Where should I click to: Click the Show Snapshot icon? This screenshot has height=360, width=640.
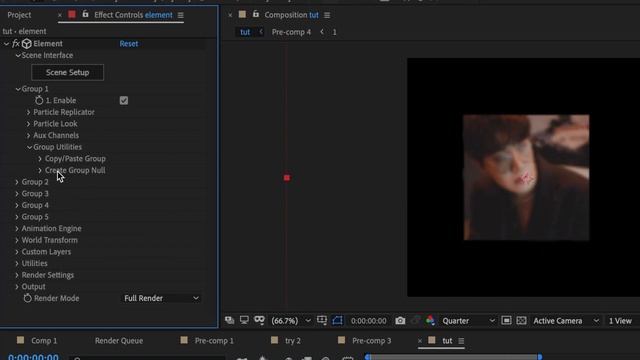[x=415, y=321]
